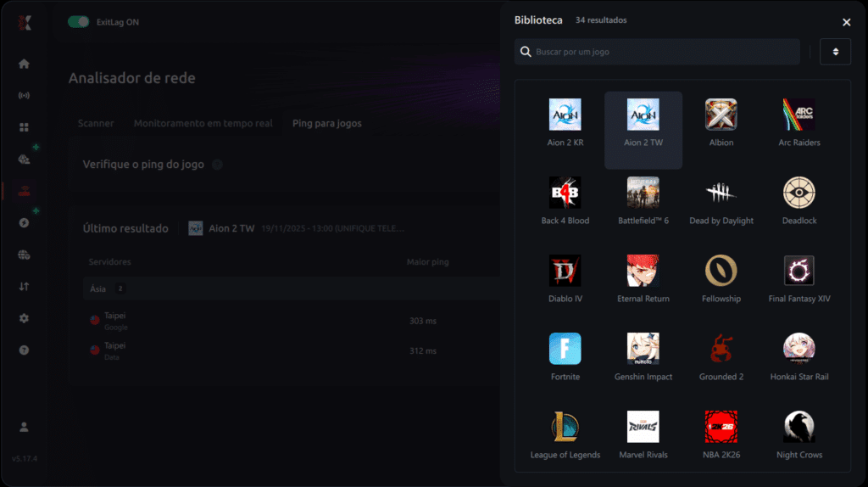Select Deadlock game icon

799,193
